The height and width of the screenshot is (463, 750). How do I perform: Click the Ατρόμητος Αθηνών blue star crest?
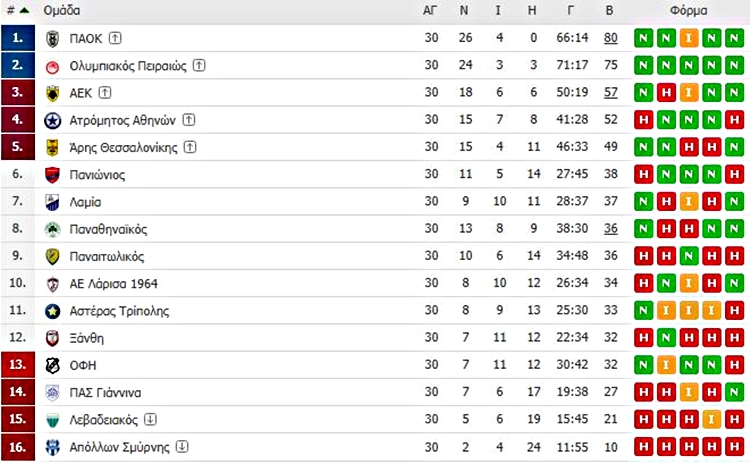(x=52, y=121)
